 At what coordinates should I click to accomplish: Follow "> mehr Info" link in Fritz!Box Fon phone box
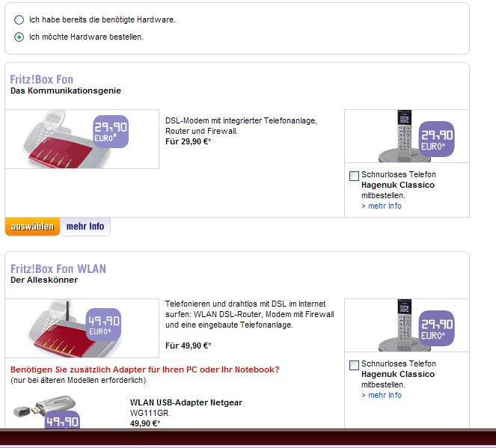point(382,206)
